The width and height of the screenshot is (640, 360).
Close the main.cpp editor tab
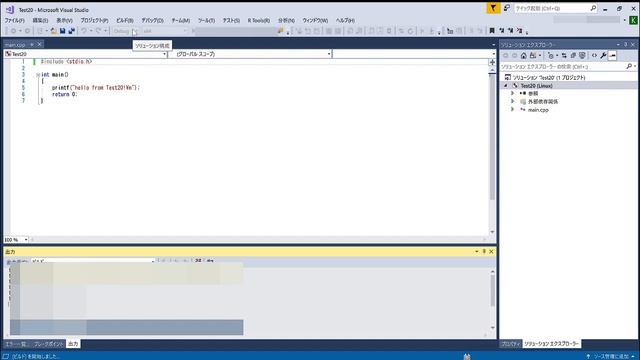(x=40, y=44)
